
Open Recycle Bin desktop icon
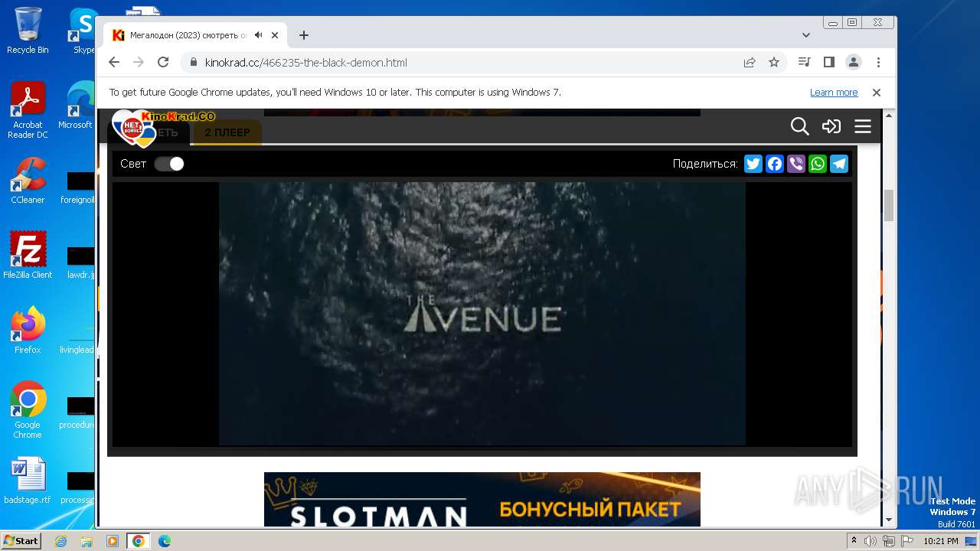(28, 31)
